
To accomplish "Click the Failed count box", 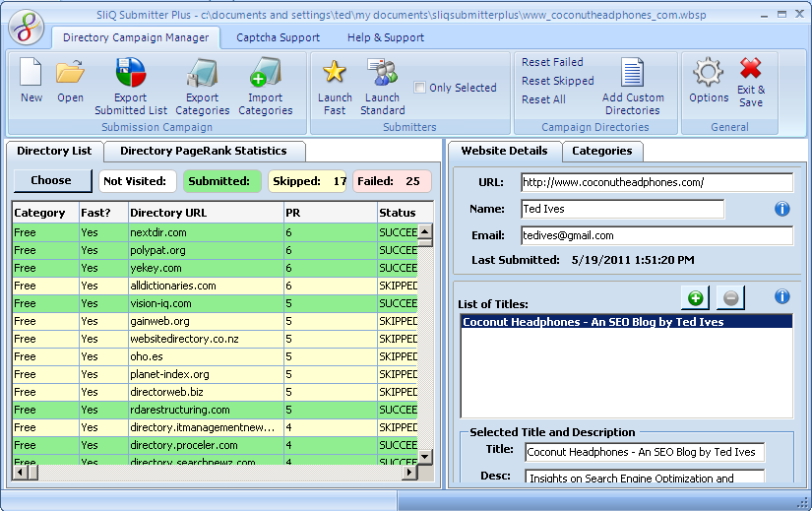I will pyautogui.click(x=392, y=181).
